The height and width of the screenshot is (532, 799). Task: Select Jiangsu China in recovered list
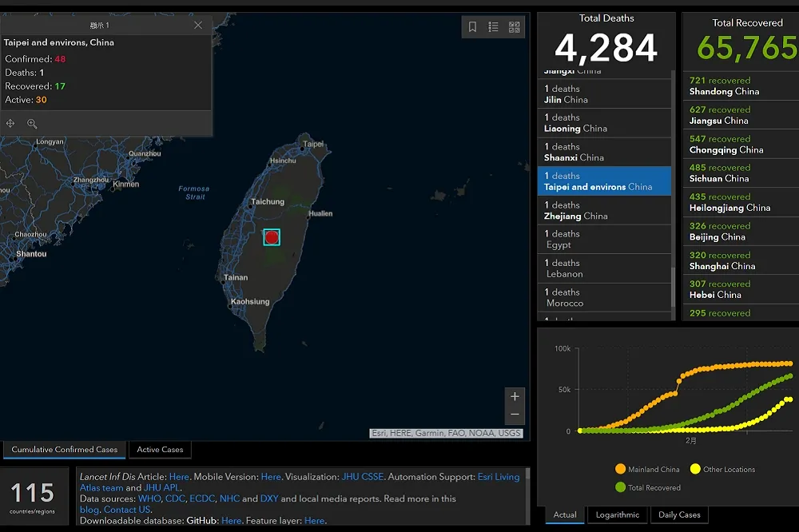pyautogui.click(x=741, y=115)
